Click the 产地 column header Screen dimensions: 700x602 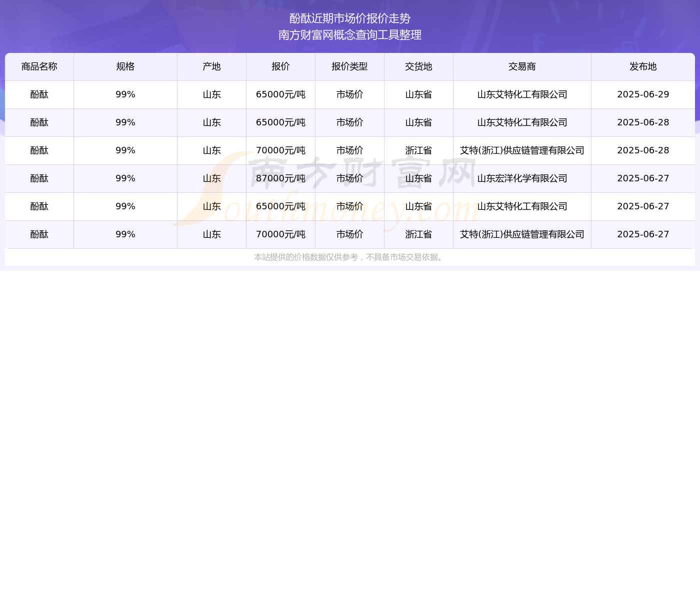[x=212, y=67]
